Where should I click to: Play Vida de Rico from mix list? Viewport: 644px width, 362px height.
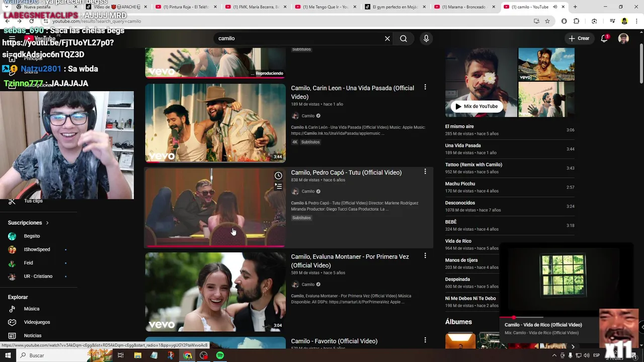pos(471,245)
